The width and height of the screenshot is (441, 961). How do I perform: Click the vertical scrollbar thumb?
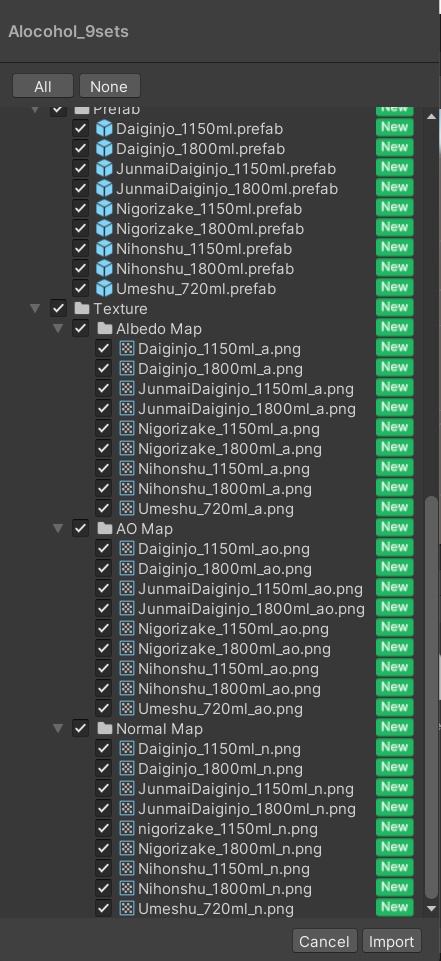(x=431, y=697)
